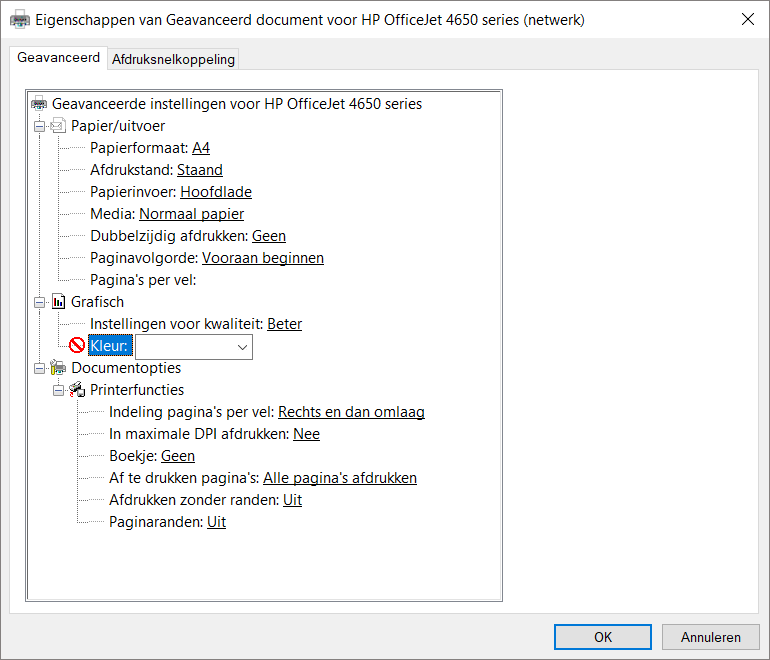Change the Papierformaat A4 value
770x660 pixels.
coord(201,148)
